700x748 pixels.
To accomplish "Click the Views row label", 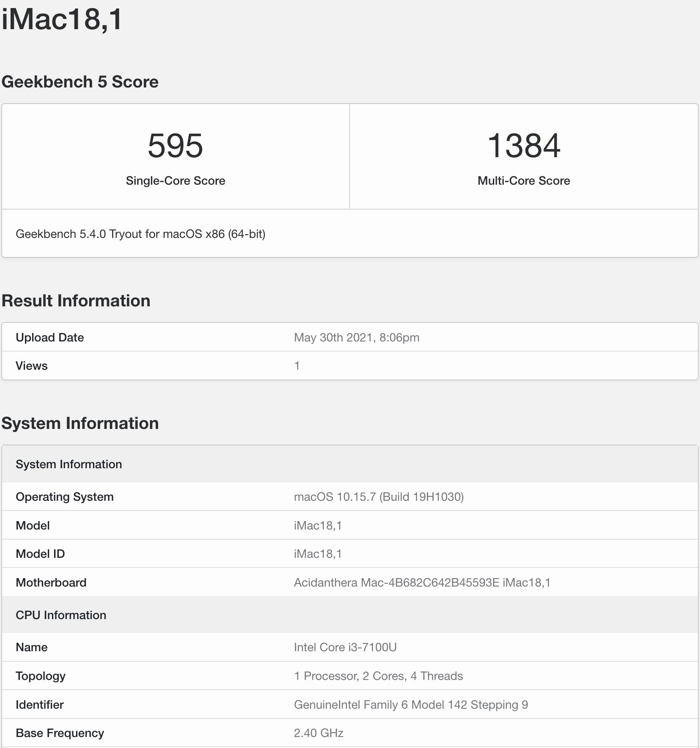I will click(x=31, y=366).
